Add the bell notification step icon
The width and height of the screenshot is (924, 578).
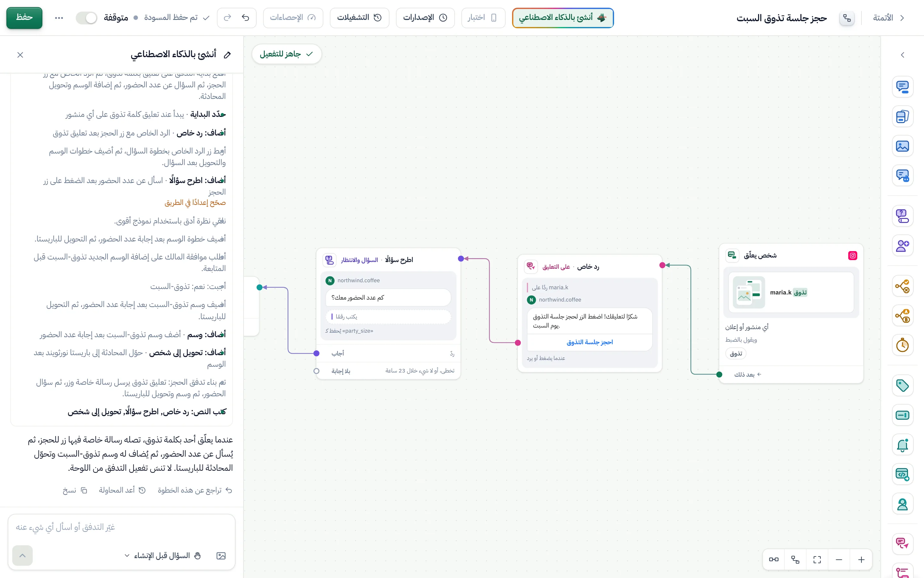click(x=902, y=445)
